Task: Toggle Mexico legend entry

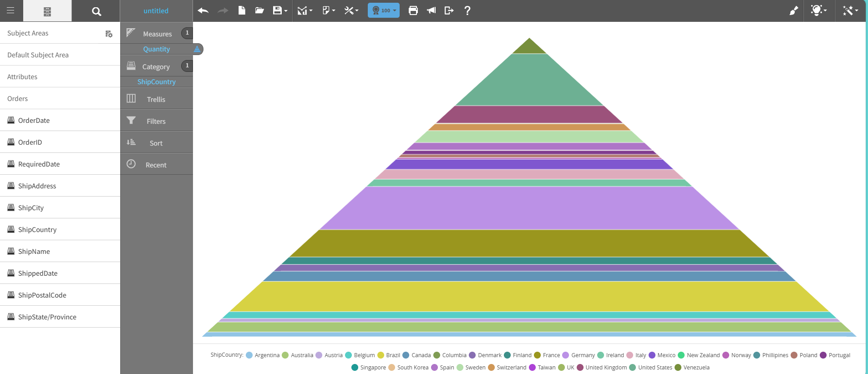Action: pyautogui.click(x=662, y=355)
